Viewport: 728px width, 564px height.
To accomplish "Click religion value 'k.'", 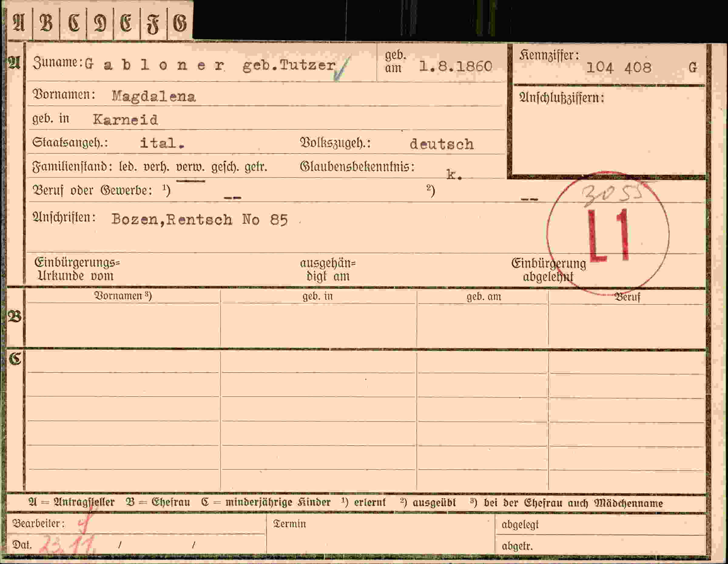I will pos(454,175).
